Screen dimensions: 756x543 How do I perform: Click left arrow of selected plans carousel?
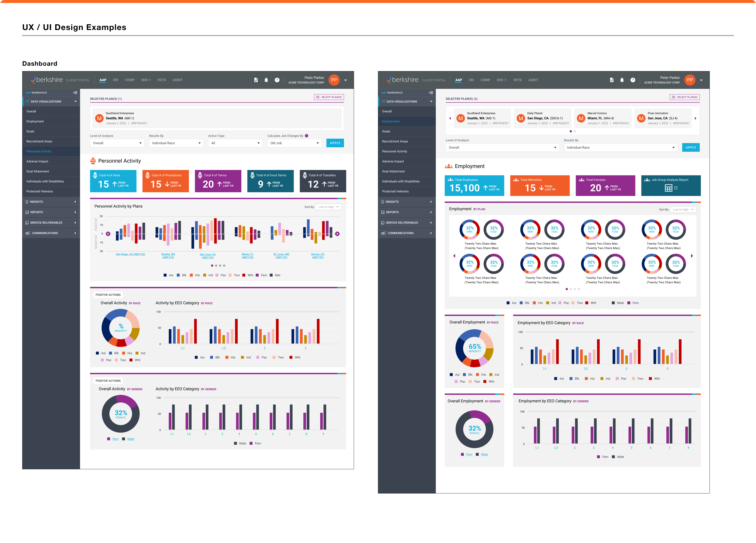450,118
